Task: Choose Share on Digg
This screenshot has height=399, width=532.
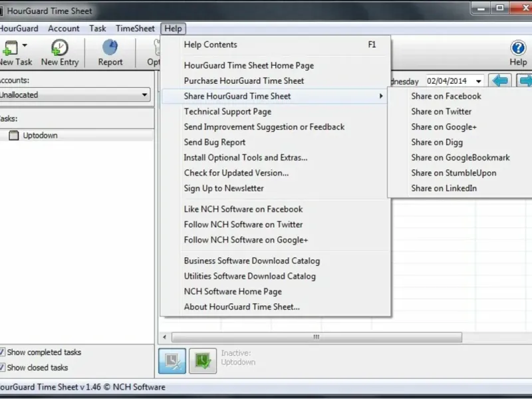Action: [x=460, y=142]
